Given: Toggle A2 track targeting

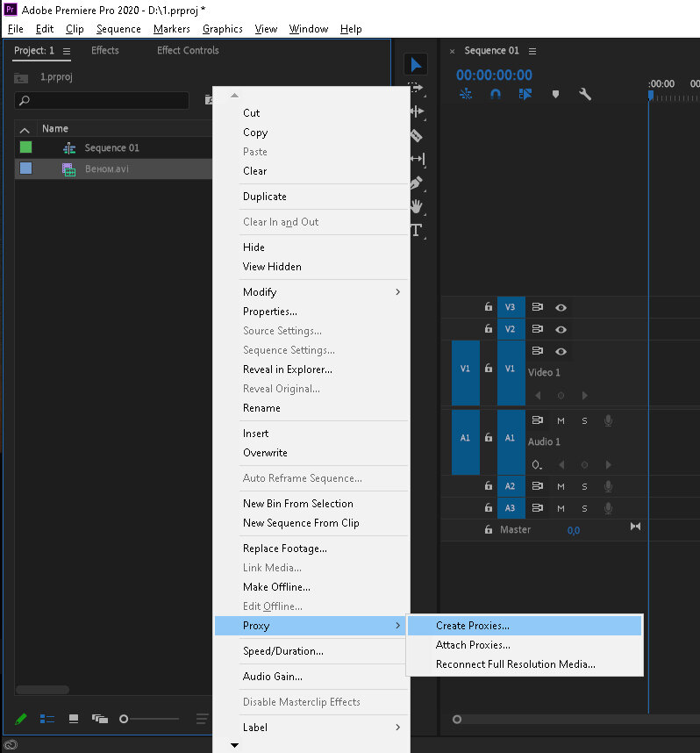Looking at the screenshot, I should pos(511,486).
